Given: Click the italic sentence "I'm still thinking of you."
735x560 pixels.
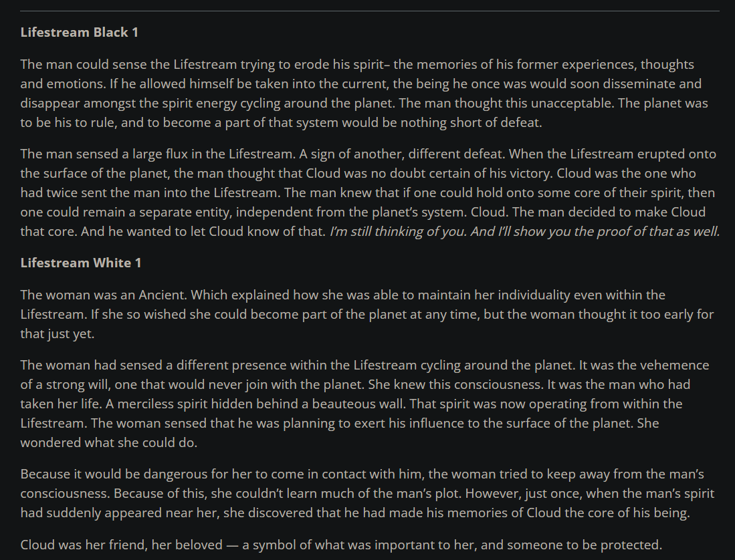Looking at the screenshot, I should 399,231.
